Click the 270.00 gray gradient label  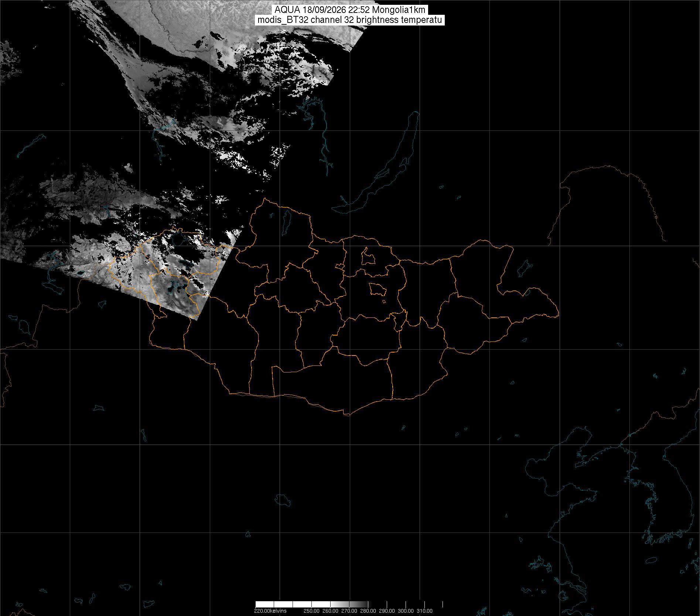(349, 610)
